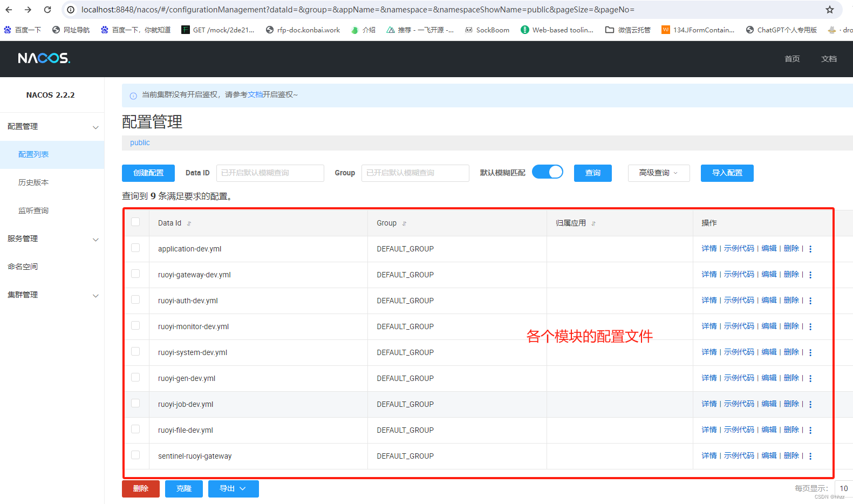Click the site info icon in address bar

click(71, 10)
